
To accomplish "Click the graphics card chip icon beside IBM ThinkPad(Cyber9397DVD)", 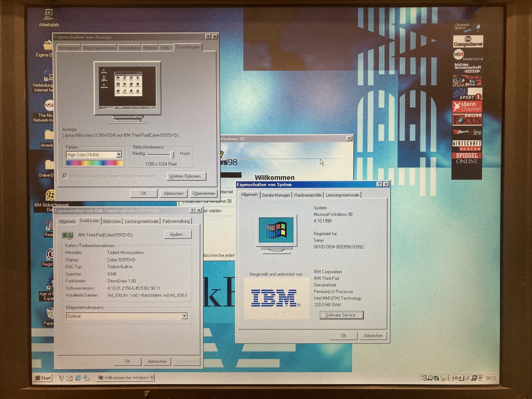I will (67, 235).
